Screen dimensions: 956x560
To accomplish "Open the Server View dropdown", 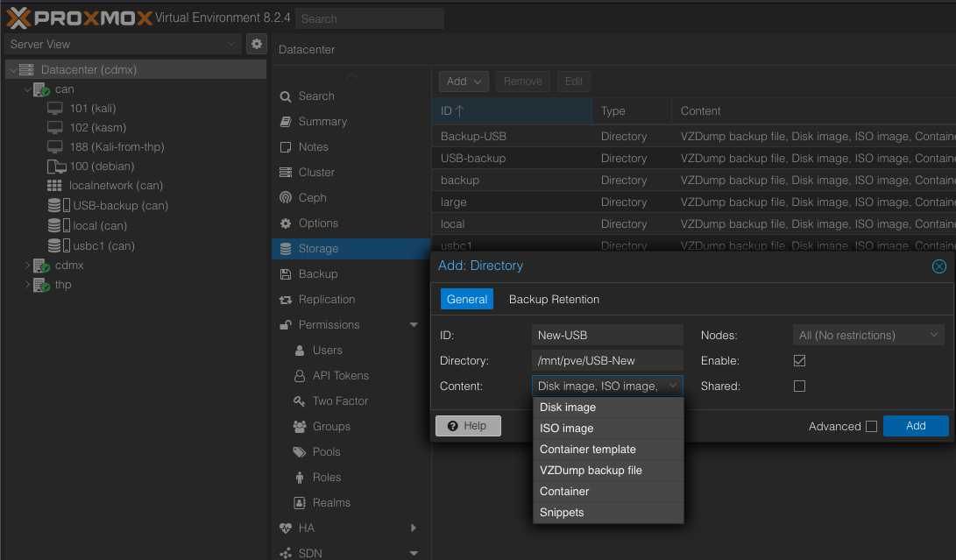I will click(123, 44).
